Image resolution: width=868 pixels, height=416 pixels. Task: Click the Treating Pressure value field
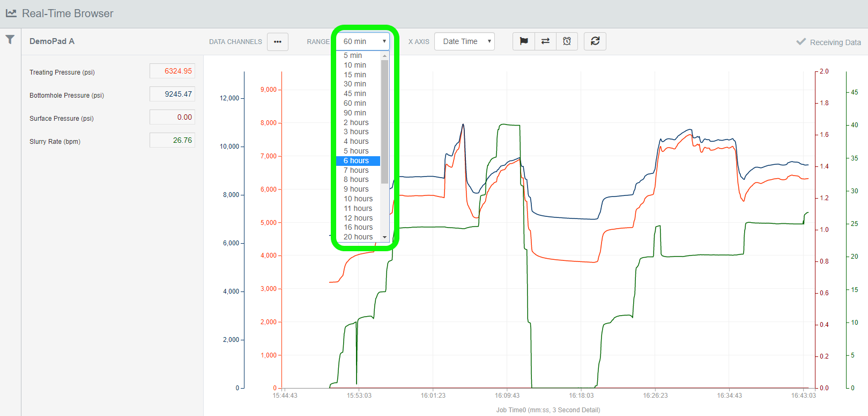coord(172,71)
